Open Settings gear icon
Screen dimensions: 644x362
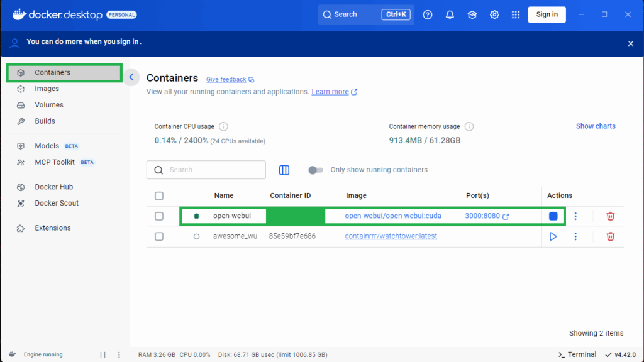pyautogui.click(x=494, y=15)
